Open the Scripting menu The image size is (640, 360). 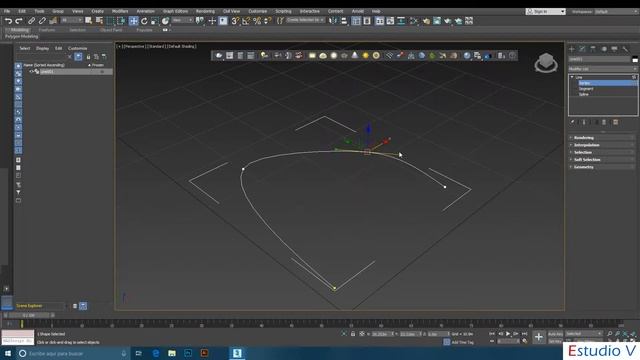pyautogui.click(x=283, y=11)
